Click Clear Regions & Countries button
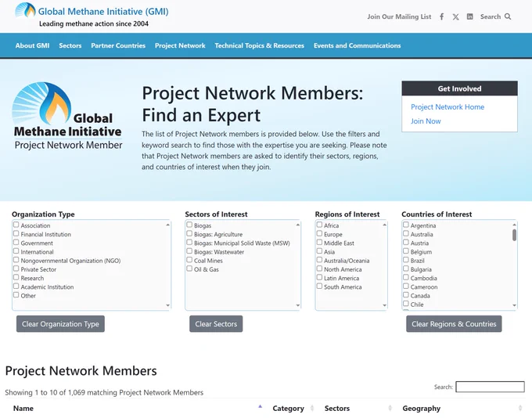532x418 pixels. click(454, 324)
